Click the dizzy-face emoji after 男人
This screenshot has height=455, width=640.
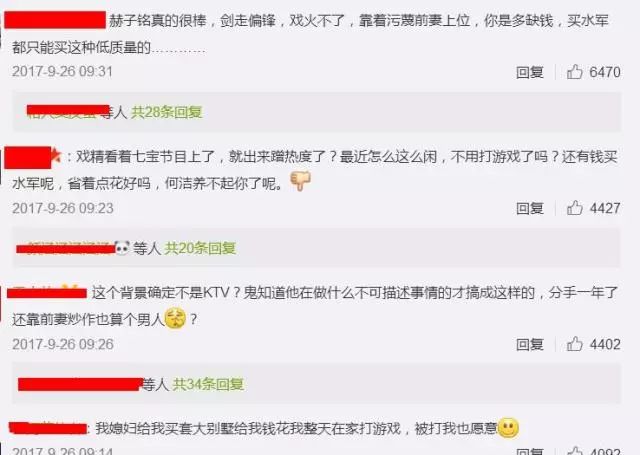coord(175,319)
